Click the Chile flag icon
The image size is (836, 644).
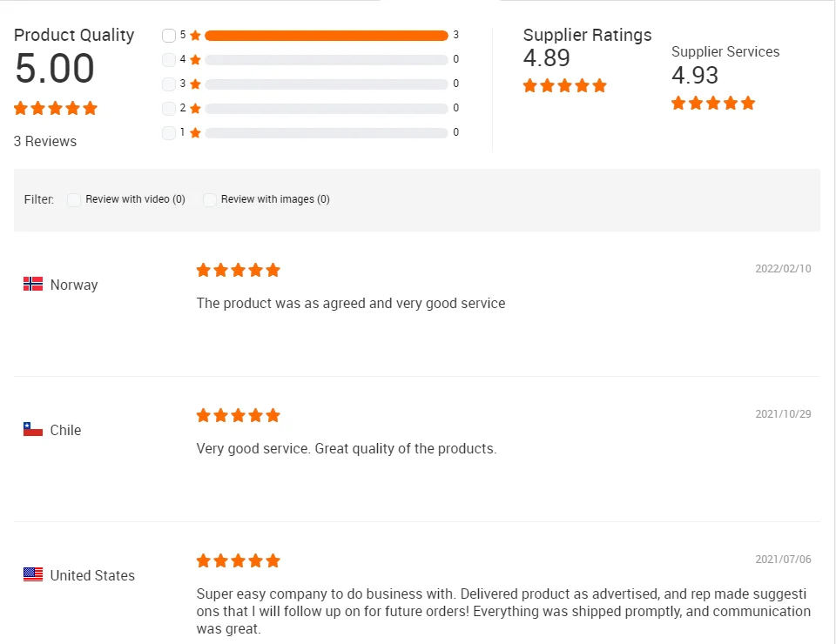(33, 429)
